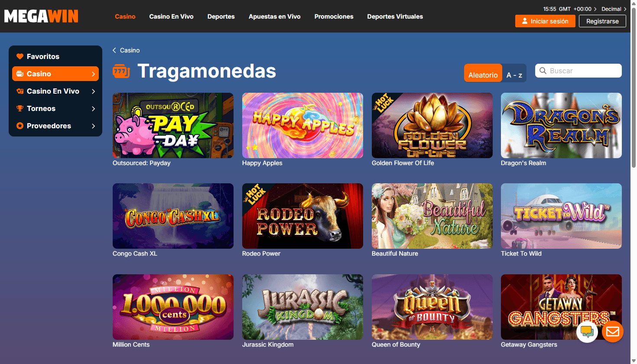Image resolution: width=637 pixels, height=364 pixels.
Task: Expand the Proveedores sidebar chevron
Action: [93, 126]
